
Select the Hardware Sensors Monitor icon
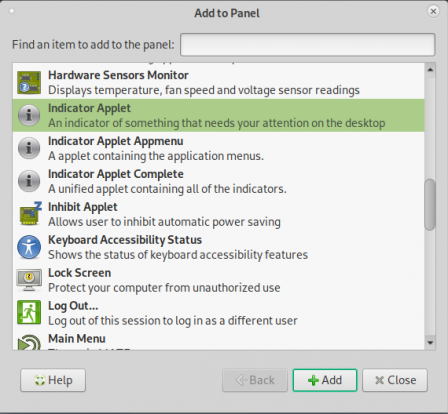(29, 82)
